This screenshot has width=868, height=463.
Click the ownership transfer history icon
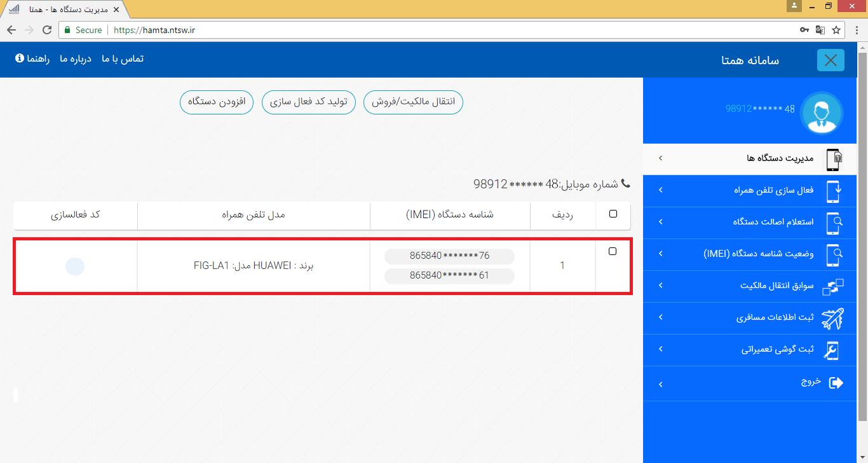[832, 286]
